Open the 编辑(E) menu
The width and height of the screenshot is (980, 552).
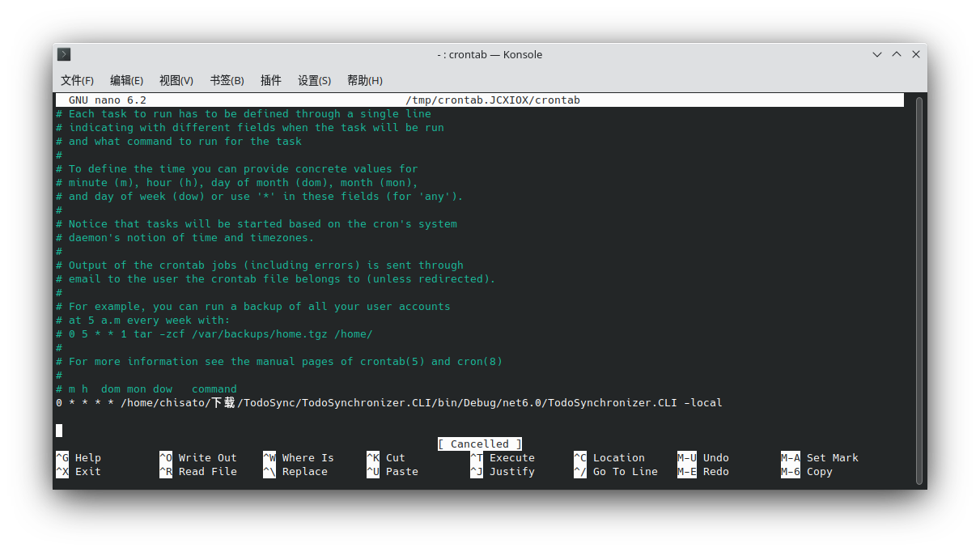coord(126,80)
